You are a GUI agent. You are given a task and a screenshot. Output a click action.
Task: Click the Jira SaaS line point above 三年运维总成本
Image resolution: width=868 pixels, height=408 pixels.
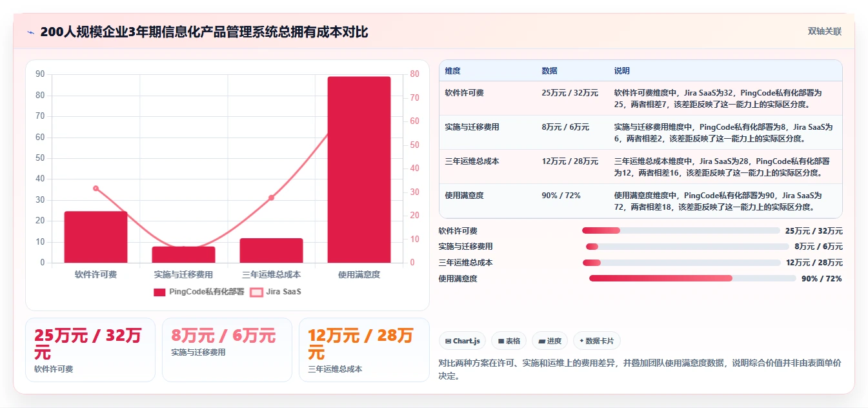271,198
